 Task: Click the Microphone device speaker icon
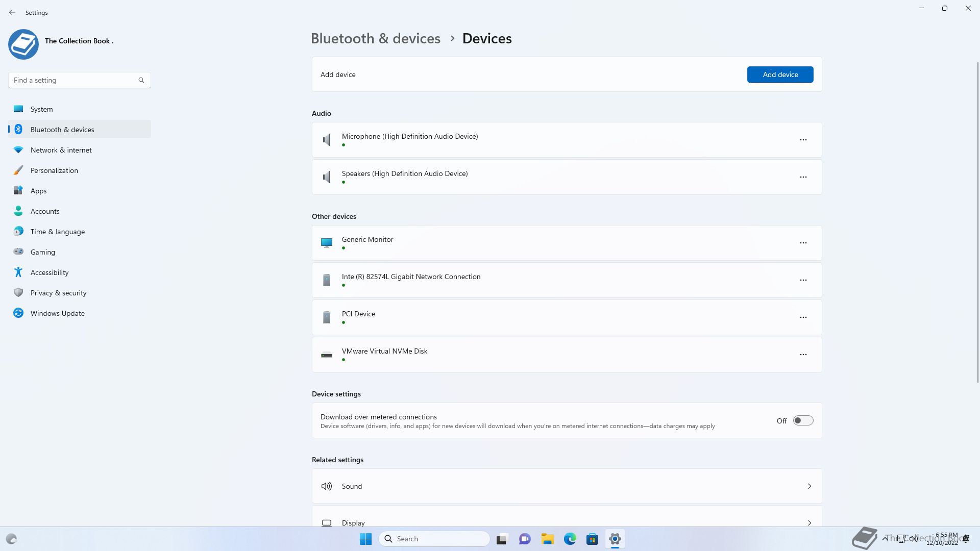tap(327, 140)
